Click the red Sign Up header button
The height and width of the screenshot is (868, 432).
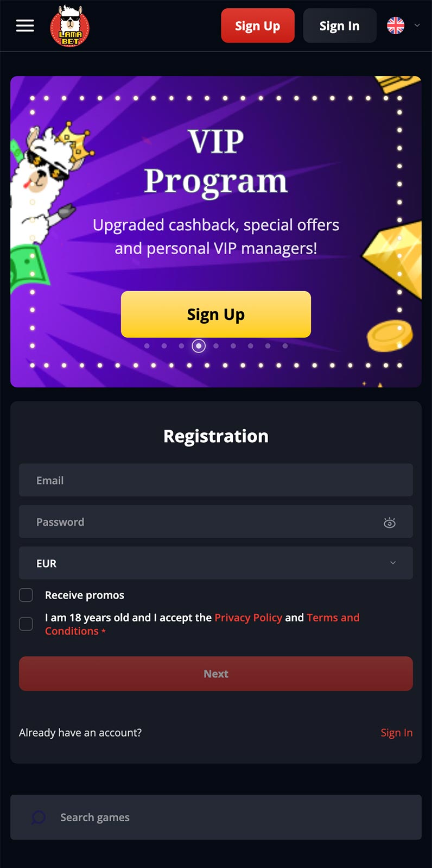pos(258,26)
